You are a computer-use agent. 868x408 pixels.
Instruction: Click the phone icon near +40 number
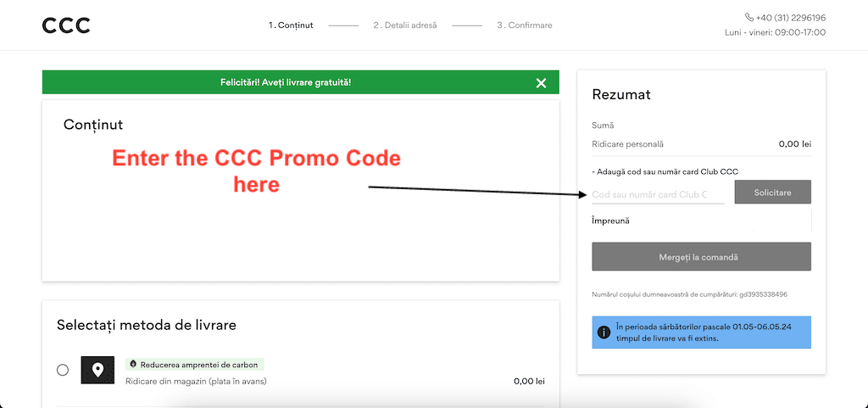(x=749, y=18)
